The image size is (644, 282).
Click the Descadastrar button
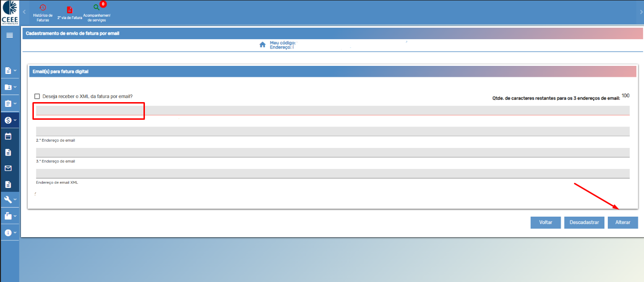pos(584,223)
